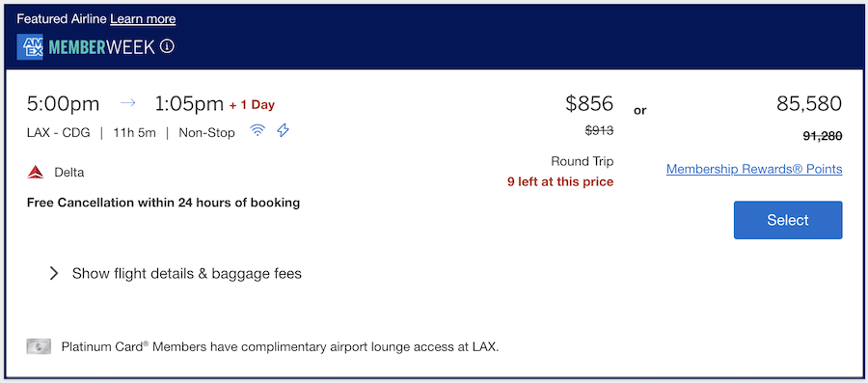Click the 85,580 points price
The width and height of the screenshot is (868, 383).
click(x=809, y=103)
